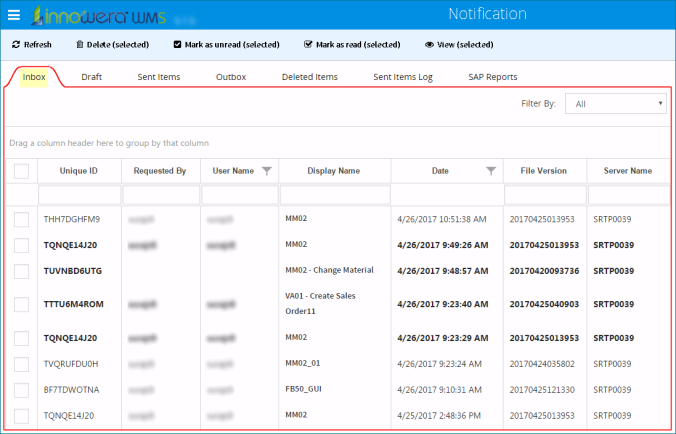Open the Date column filter icon
The width and height of the screenshot is (676, 434).
click(x=491, y=171)
